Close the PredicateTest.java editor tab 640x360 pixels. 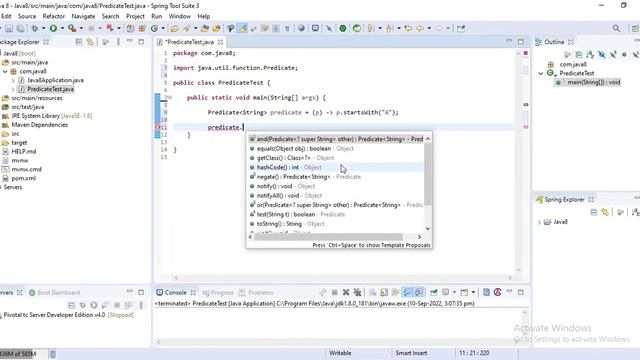[220, 42]
